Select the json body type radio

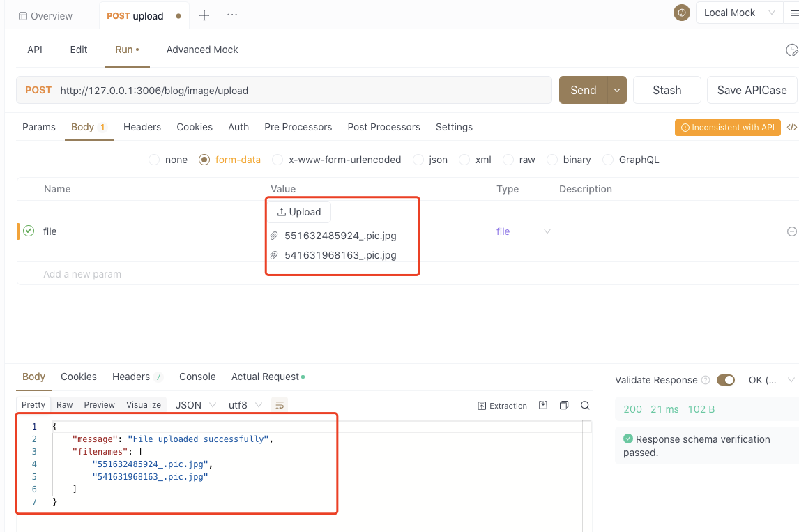point(418,160)
